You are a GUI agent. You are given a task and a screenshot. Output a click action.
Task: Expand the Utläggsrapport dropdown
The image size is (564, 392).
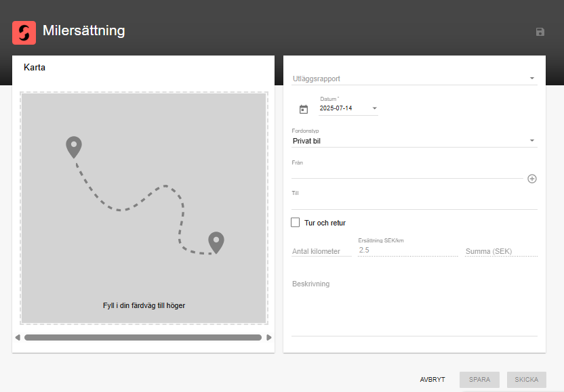pos(414,79)
